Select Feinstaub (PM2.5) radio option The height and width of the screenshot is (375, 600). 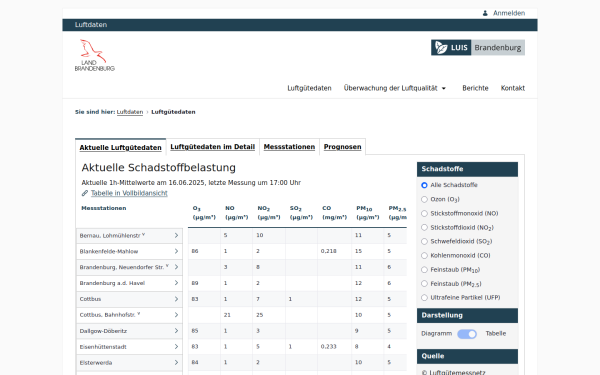click(424, 284)
